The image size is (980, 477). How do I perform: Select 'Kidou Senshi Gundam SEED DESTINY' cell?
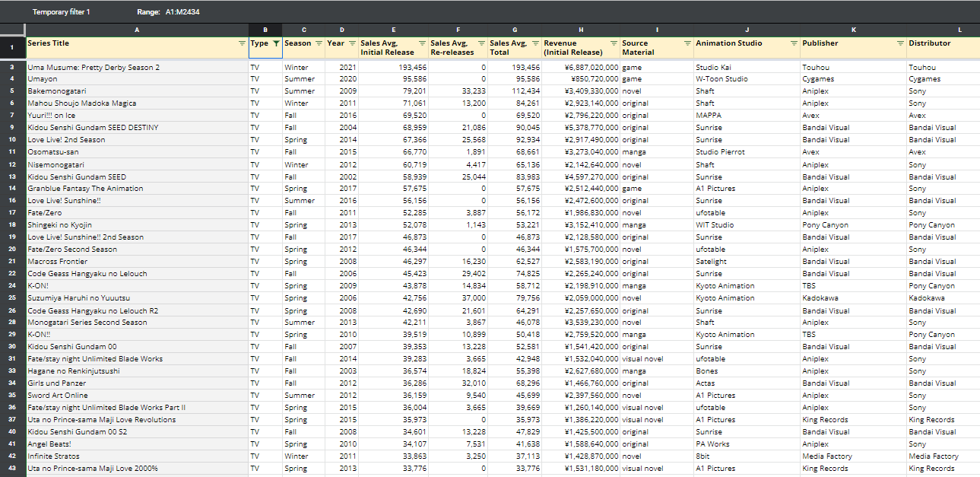click(x=137, y=128)
